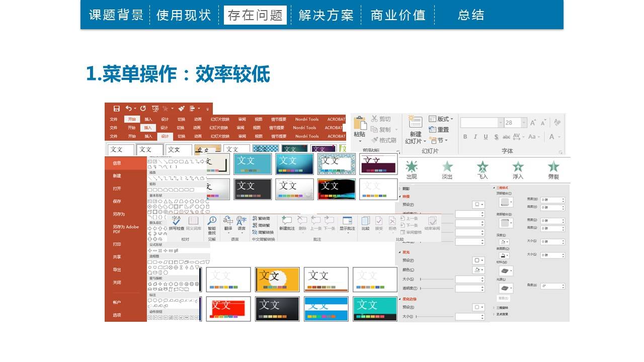
Task: Click 另存为 Adobe PDF in file menu
Action: pos(125,229)
